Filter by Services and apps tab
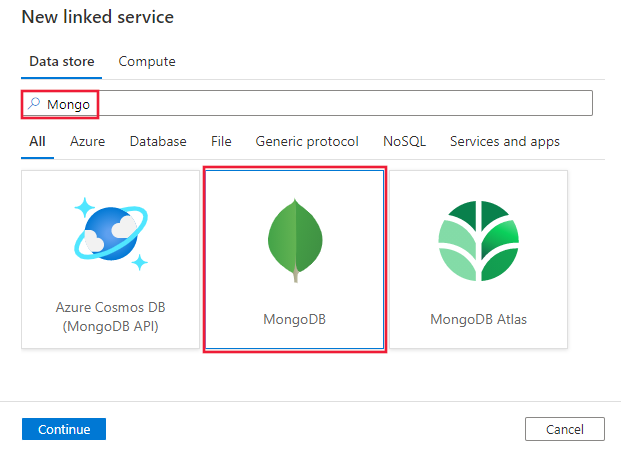This screenshot has width=621, height=451. 505,141
